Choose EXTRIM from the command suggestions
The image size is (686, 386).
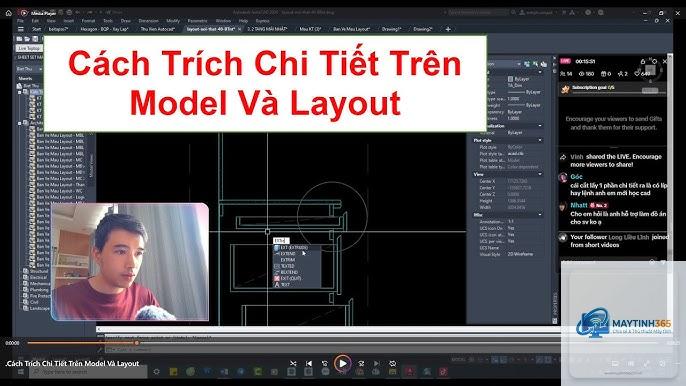297,260
